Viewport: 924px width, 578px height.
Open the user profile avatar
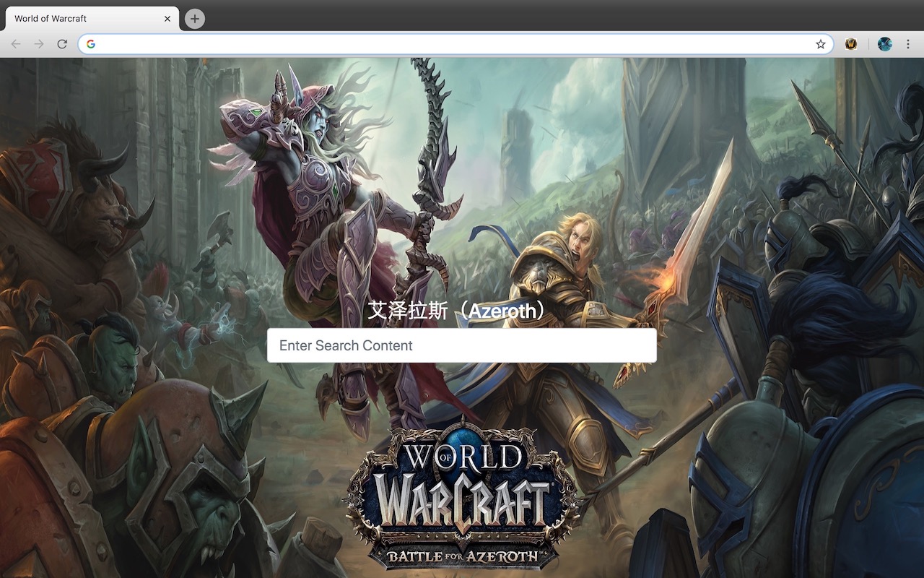pos(885,44)
